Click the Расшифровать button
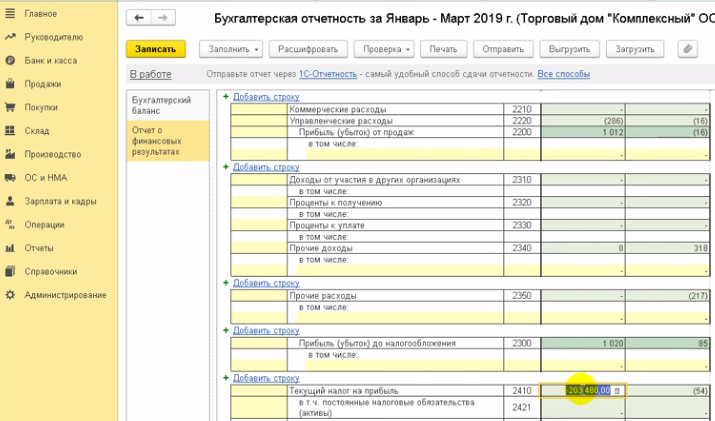This screenshot has height=421, width=715. click(309, 49)
